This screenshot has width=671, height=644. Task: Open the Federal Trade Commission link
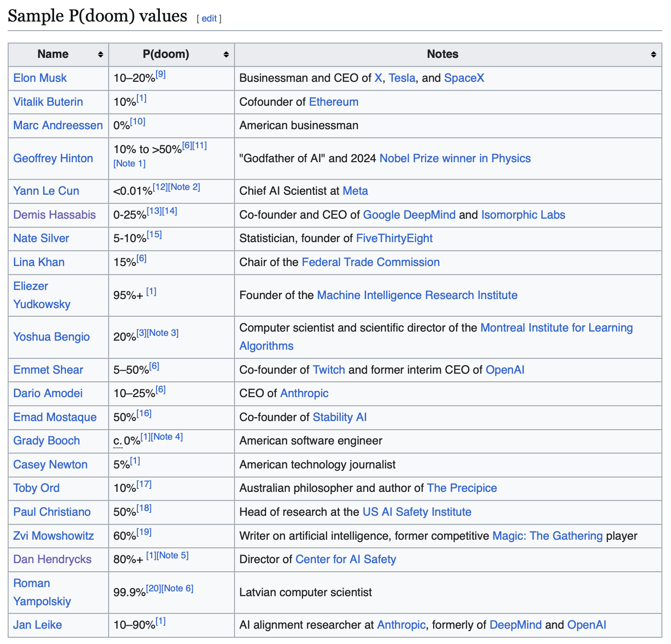click(x=371, y=262)
